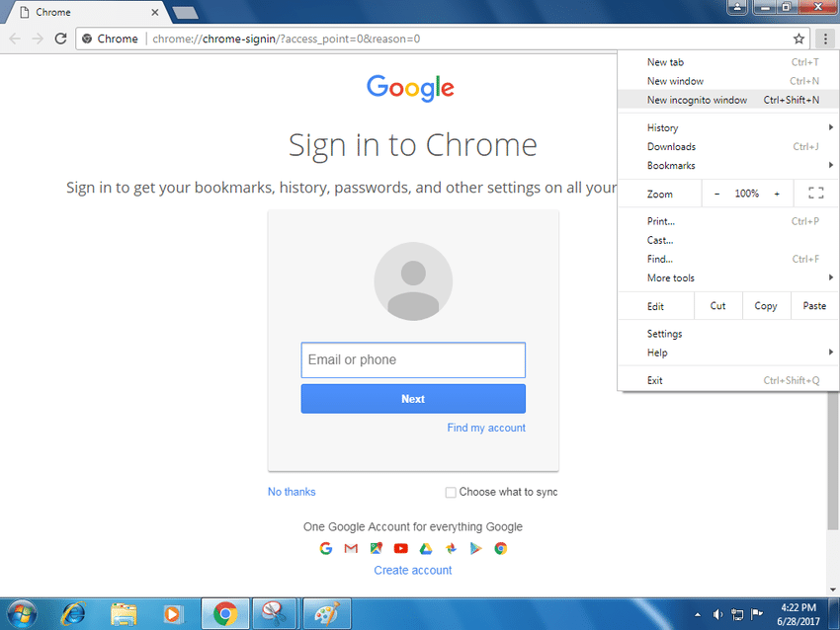Select New window menu item
The width and height of the screenshot is (840, 630).
coord(728,81)
